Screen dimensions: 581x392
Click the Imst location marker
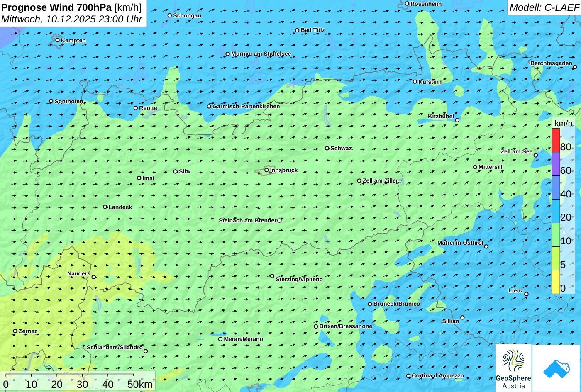pos(139,178)
